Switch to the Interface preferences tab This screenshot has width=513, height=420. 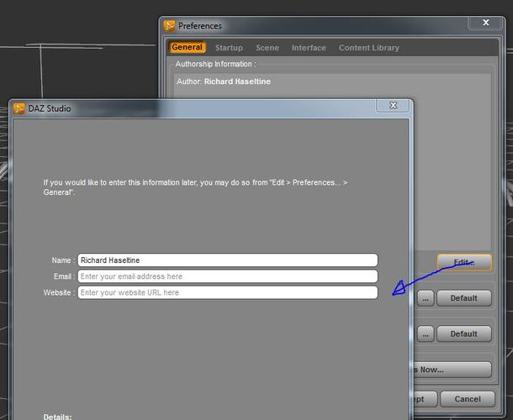pos(309,48)
